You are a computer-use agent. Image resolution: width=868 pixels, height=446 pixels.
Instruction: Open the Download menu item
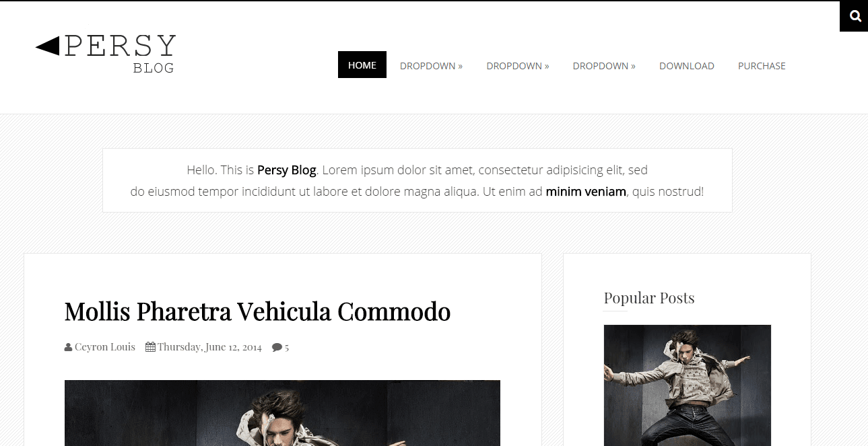pos(687,66)
